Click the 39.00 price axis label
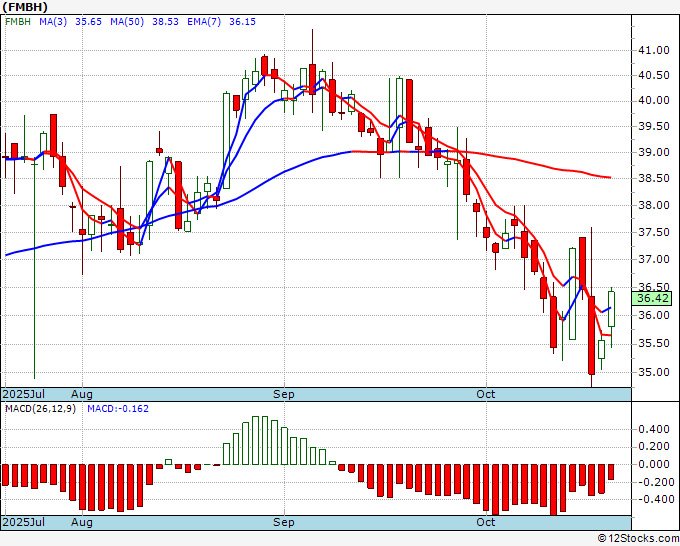The height and width of the screenshot is (546, 680). pyautogui.click(x=654, y=153)
